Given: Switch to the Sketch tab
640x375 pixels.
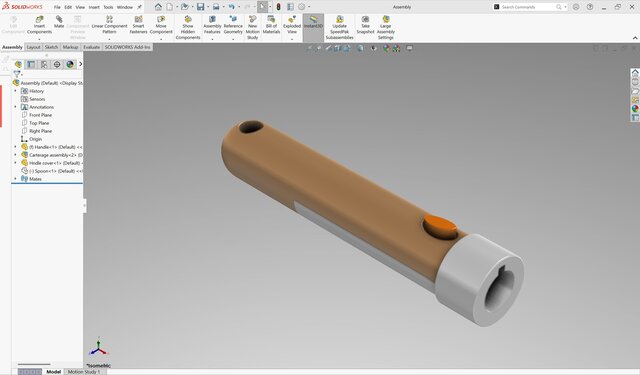Looking at the screenshot, I should click(x=51, y=47).
